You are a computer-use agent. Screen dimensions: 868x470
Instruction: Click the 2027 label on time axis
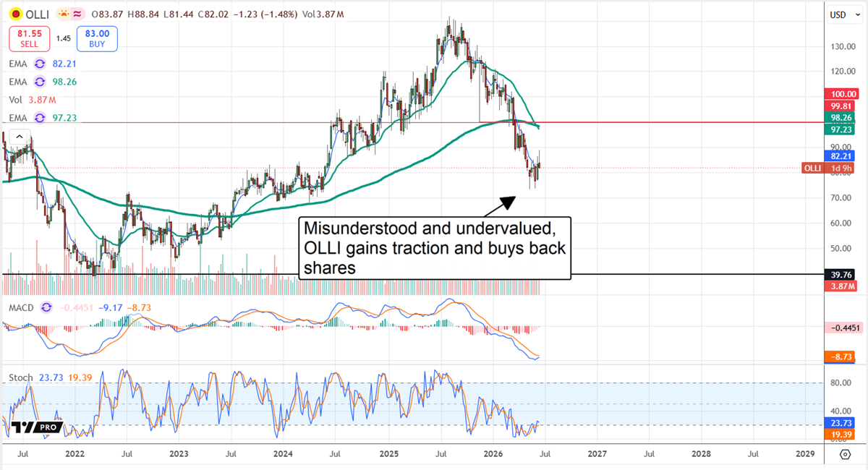(597, 453)
